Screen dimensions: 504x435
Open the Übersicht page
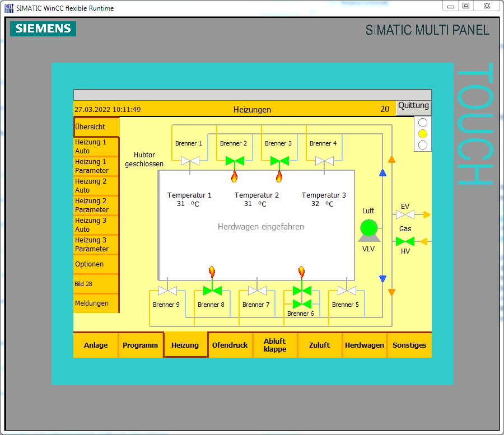tap(96, 127)
